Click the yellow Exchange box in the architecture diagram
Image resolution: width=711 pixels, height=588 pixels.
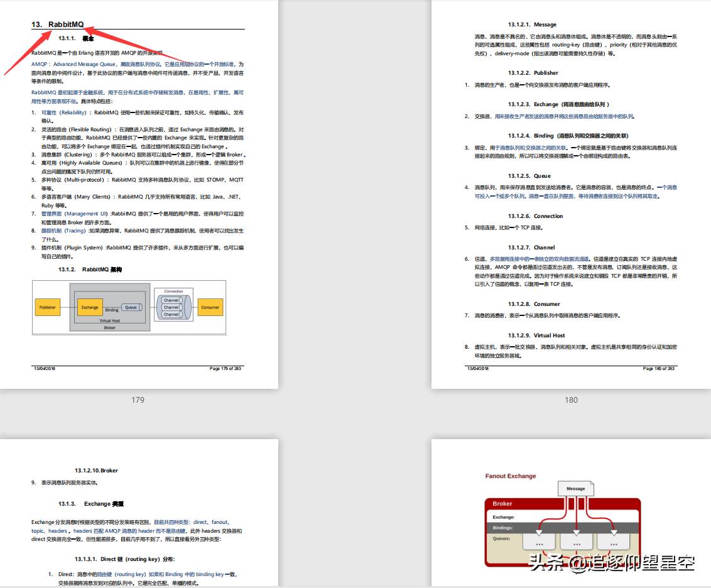coord(90,307)
